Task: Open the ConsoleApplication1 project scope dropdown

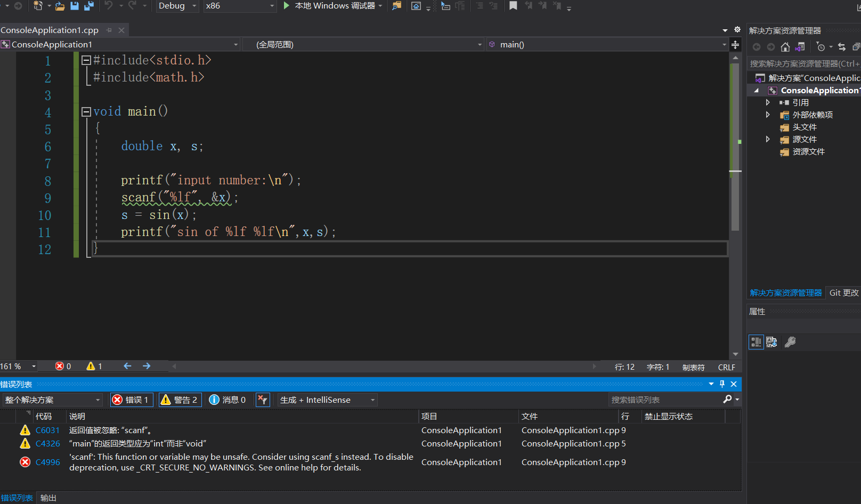Action: click(120, 44)
